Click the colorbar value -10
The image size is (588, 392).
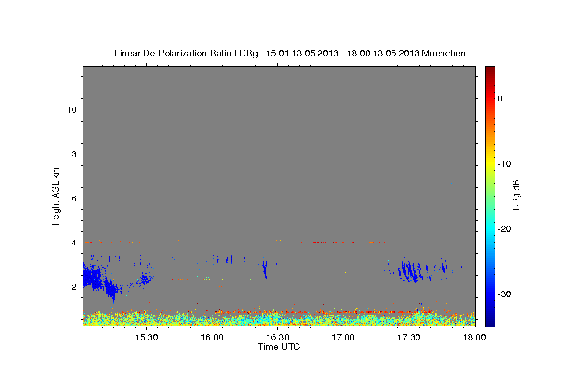[505, 164]
